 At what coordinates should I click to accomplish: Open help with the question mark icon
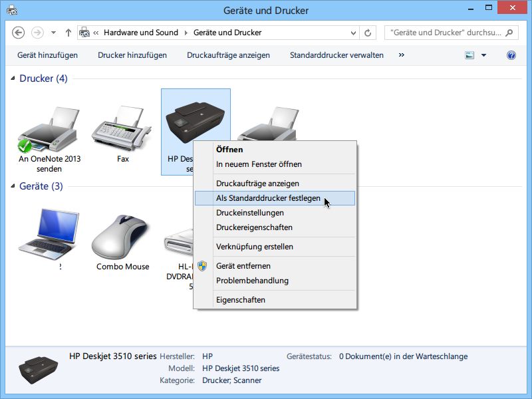tap(511, 55)
